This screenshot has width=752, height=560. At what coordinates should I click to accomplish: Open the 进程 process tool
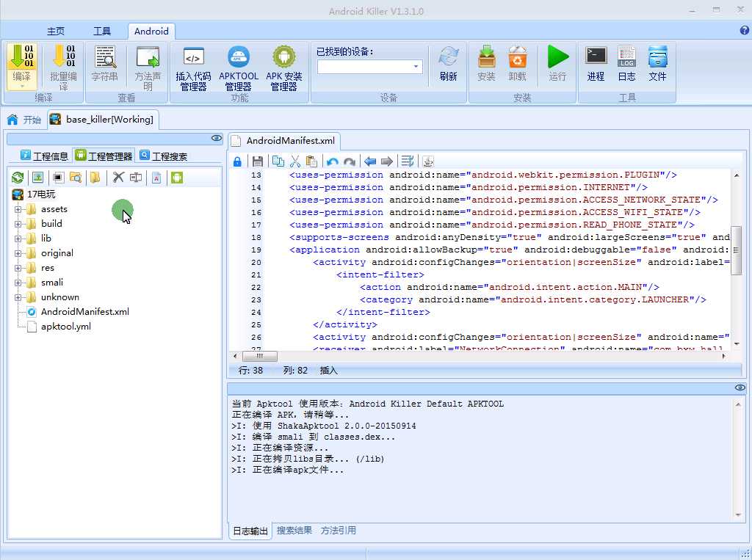click(x=596, y=63)
